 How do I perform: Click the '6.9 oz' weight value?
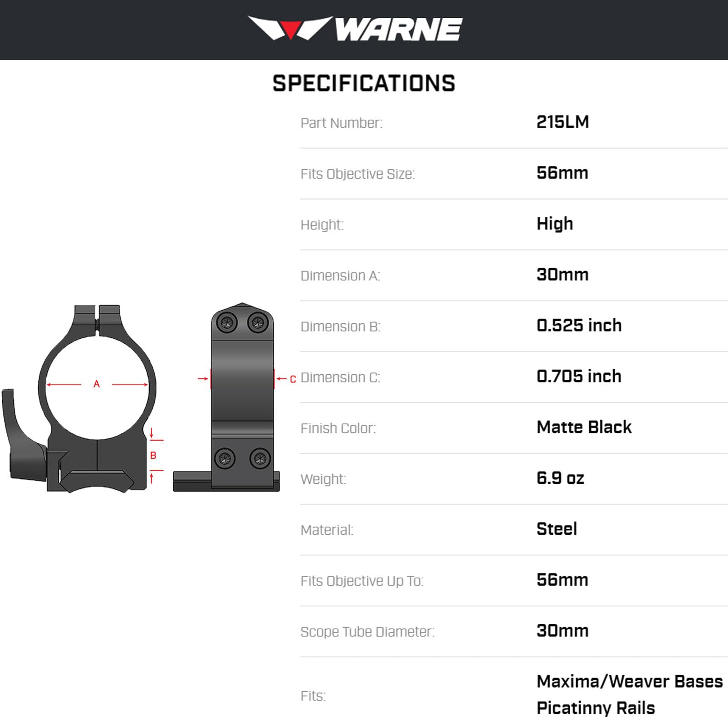tap(560, 478)
